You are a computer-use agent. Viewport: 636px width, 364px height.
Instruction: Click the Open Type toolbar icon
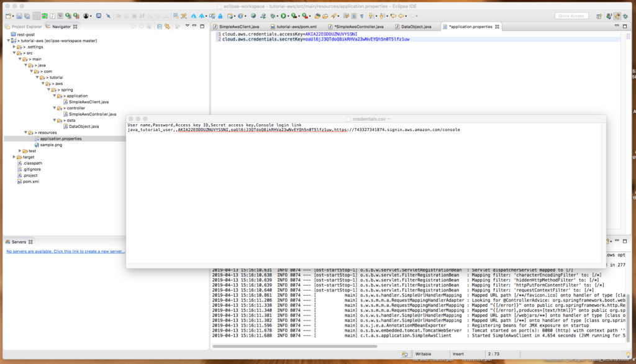[317, 16]
